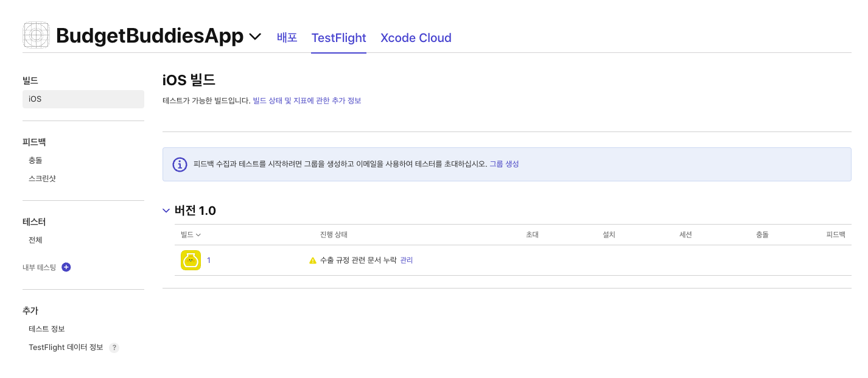
Task: Click the 테스터 sidebar section heading
Action: pyautogui.click(x=34, y=222)
